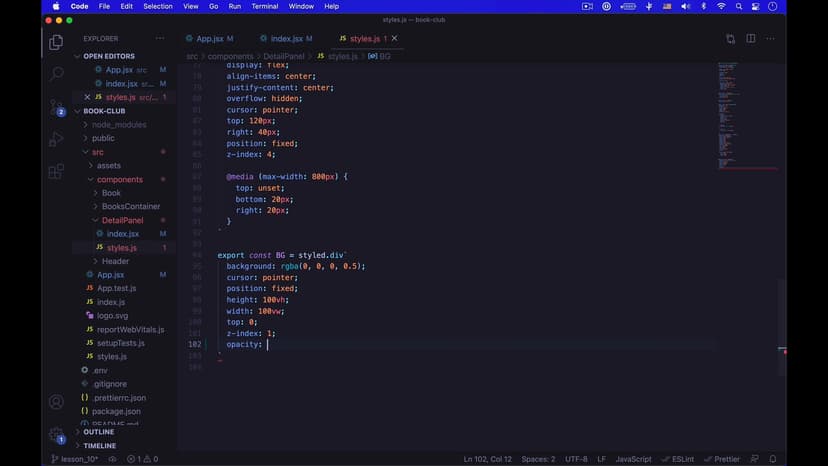
Task: Open the Run and Debug view
Action: (x=56, y=139)
